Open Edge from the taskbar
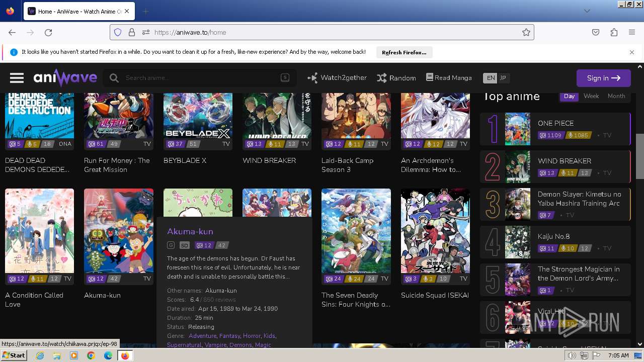The width and height of the screenshot is (644, 362). coord(108,355)
